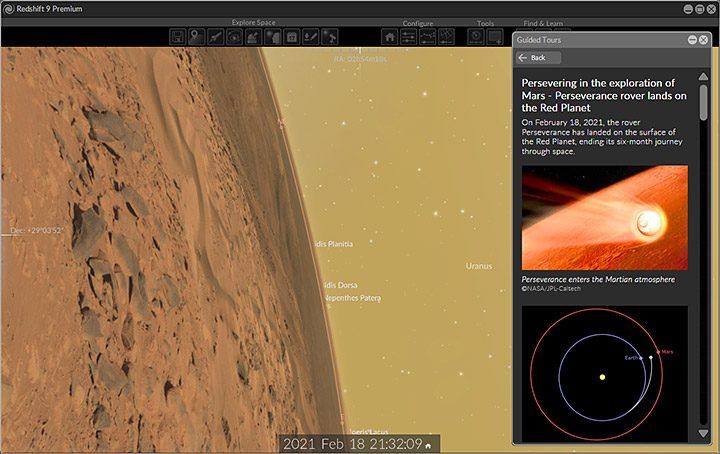Open the observatory dome icon
This screenshot has width=720, height=454.
pos(253,37)
